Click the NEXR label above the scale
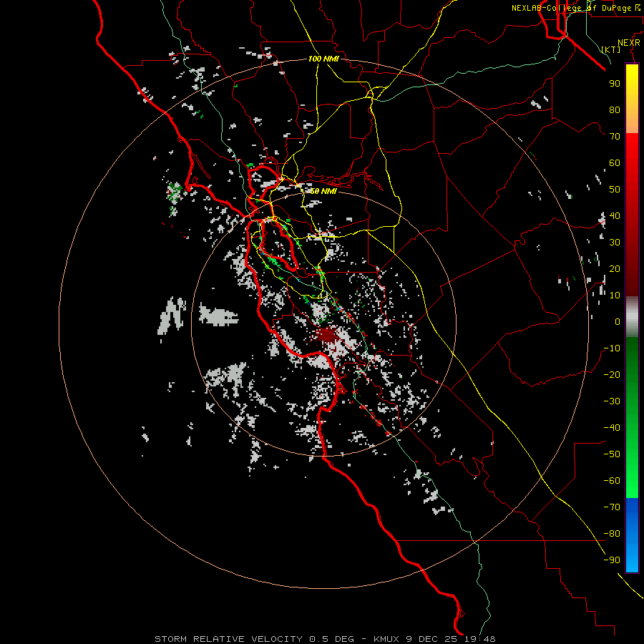Image resolution: width=644 pixels, height=644 pixels. (629, 43)
